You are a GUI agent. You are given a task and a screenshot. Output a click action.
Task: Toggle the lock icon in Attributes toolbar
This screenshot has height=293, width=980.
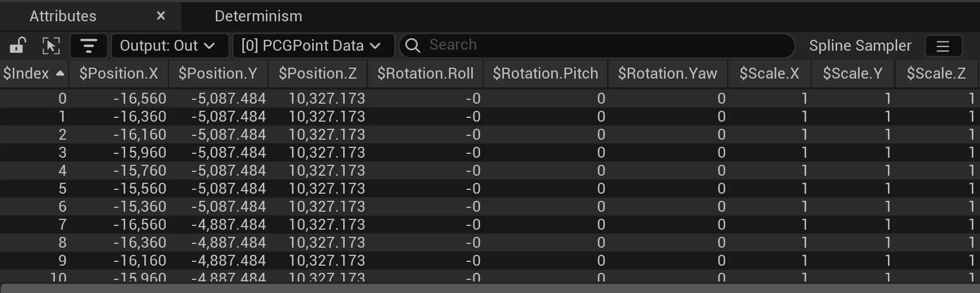point(18,45)
